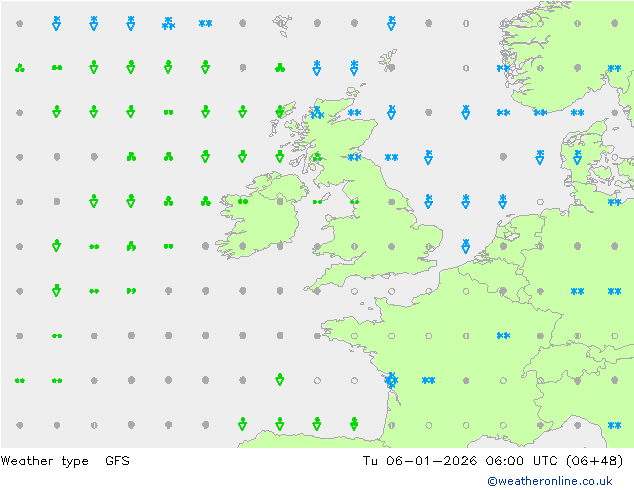Viewport: 634px width, 490px height.
Task: Click the green rain symbol near Isle of Man
Action: point(317,202)
